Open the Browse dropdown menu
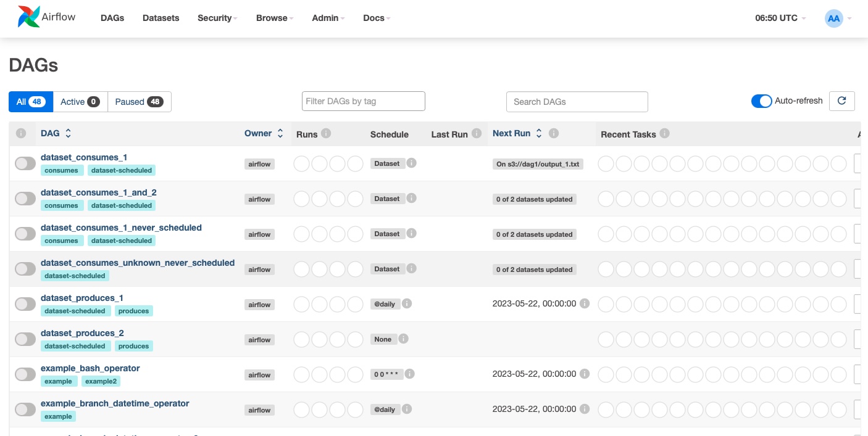The image size is (868, 436). point(275,18)
